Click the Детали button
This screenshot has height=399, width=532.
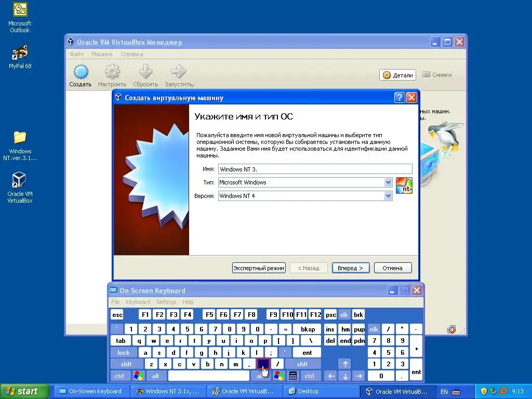point(398,75)
